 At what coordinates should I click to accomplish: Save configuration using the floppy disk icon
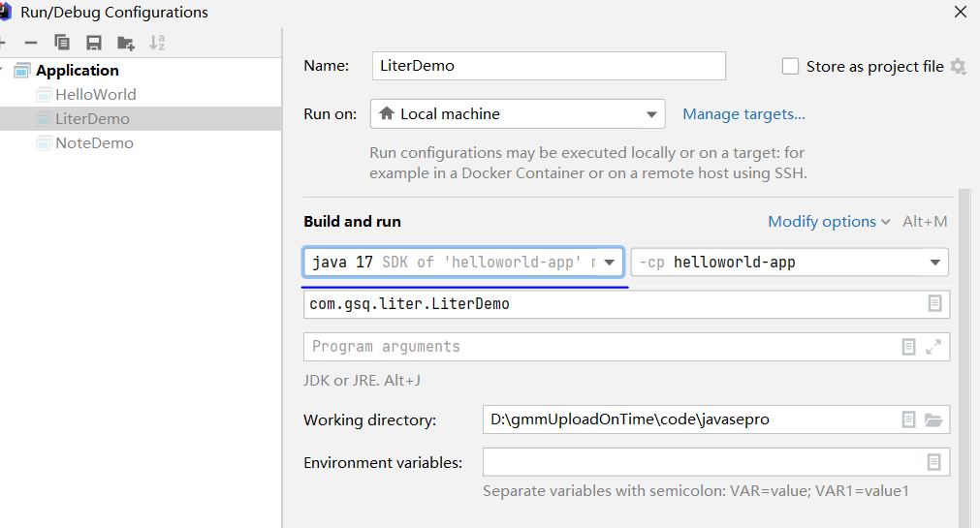coord(94,43)
